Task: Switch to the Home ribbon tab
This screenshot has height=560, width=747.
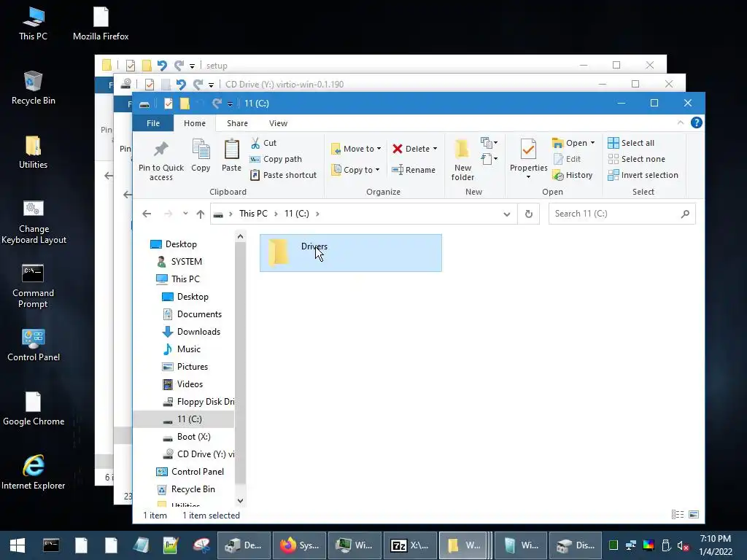Action: [194, 123]
